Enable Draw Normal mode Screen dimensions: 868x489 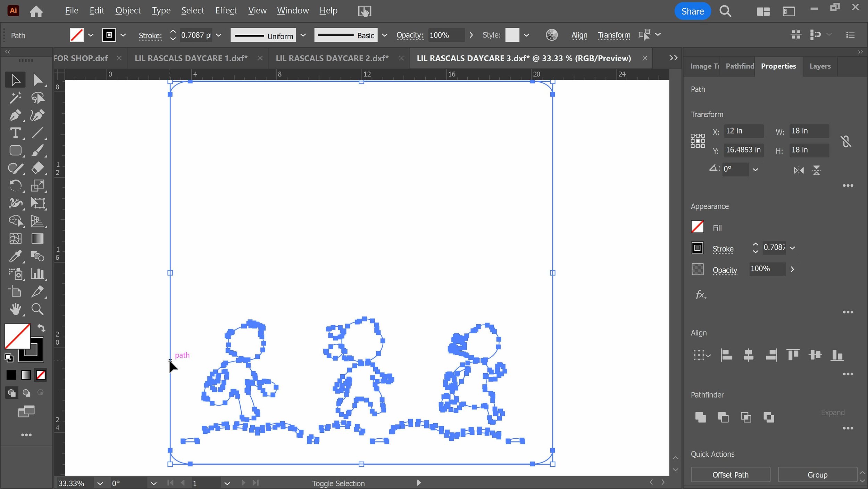11,393
